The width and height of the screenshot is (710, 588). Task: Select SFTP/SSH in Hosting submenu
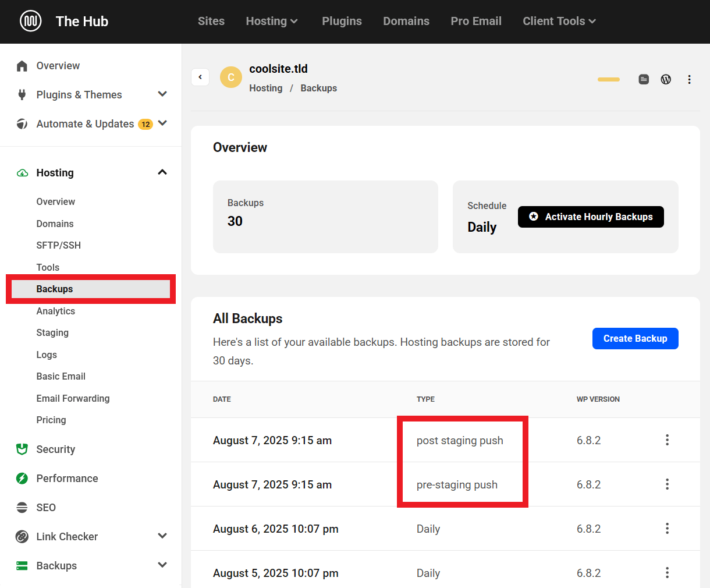click(58, 245)
